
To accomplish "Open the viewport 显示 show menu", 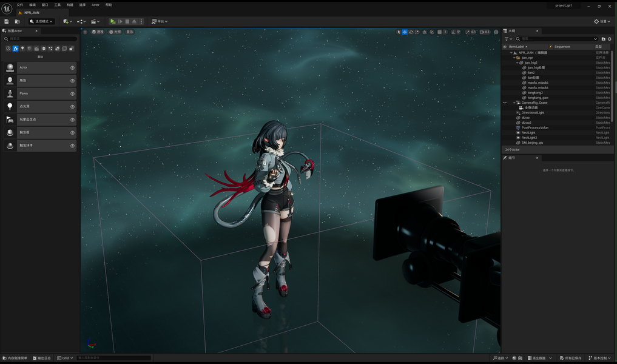I will pos(130,32).
